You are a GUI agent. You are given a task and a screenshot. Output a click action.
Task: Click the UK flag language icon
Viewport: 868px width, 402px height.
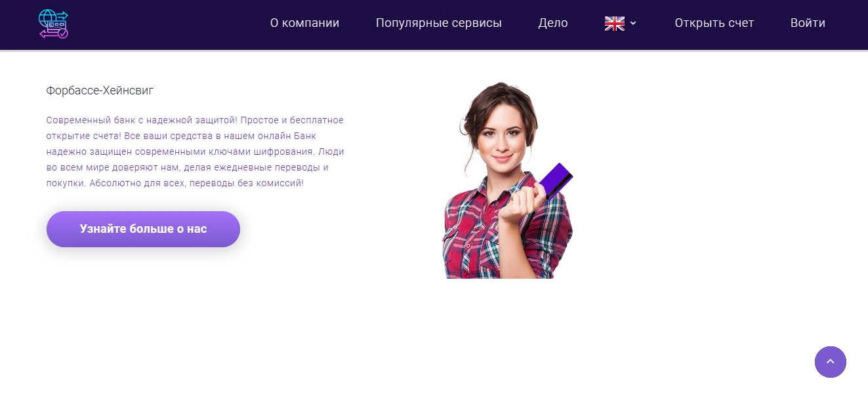(x=614, y=24)
